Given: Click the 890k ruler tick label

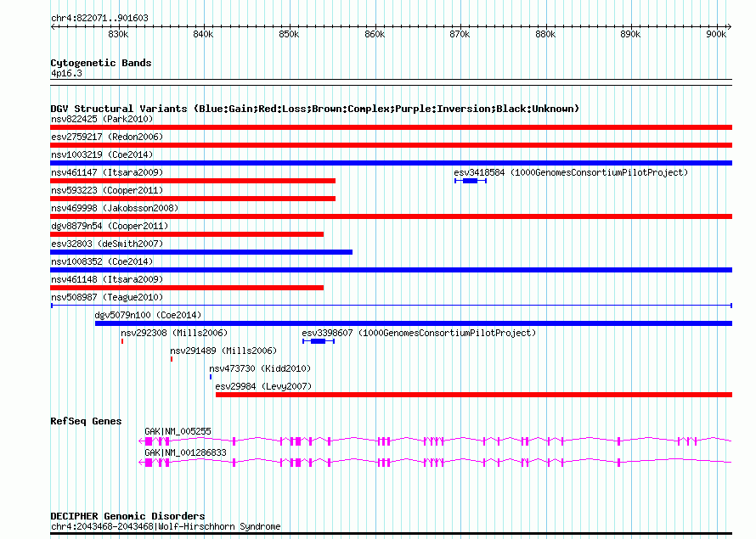Looking at the screenshot, I should click(630, 34).
